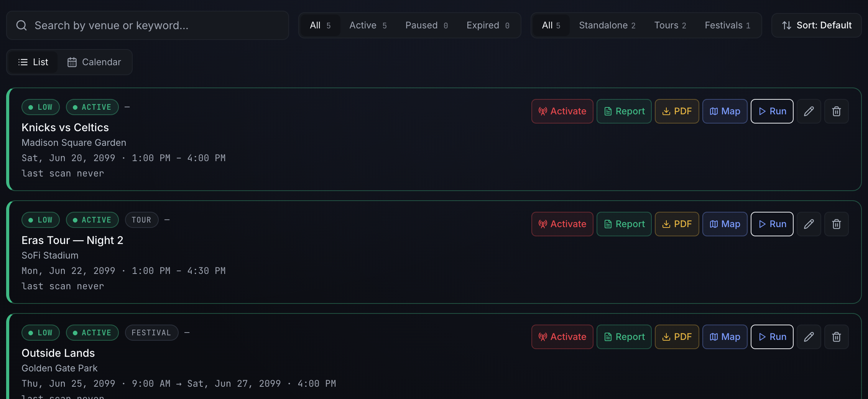Click ACTIVE badge on Eras Tour Night 2
This screenshot has width=868, height=399.
[x=92, y=220]
